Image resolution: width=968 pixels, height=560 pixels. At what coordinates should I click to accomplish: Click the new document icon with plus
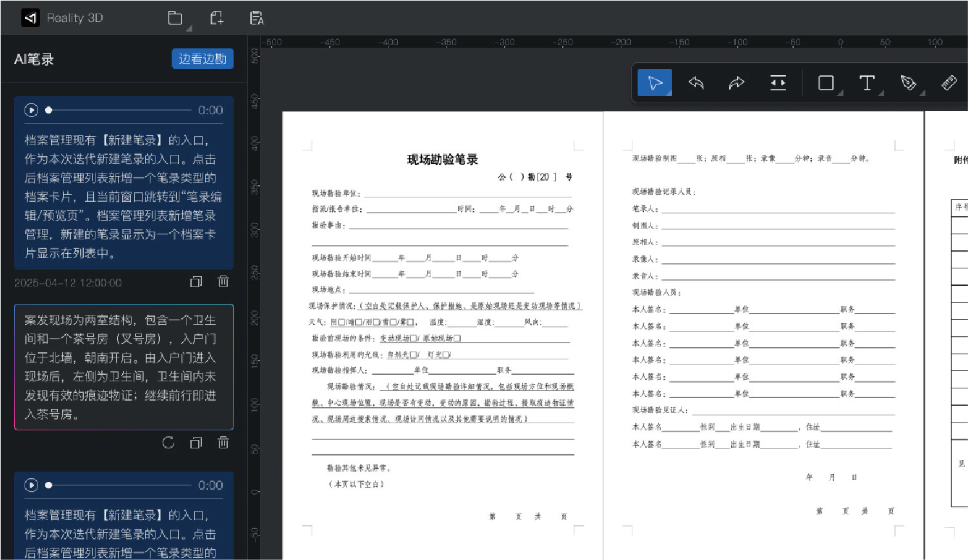217,18
